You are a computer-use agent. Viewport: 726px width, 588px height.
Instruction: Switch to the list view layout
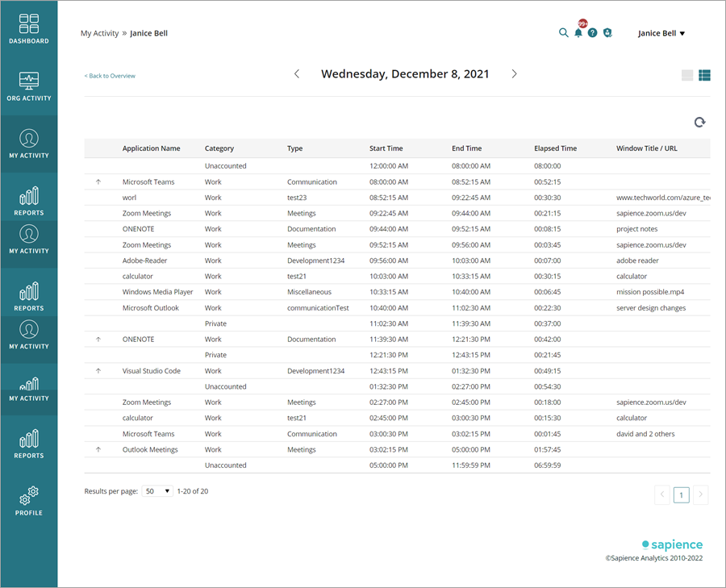click(704, 75)
